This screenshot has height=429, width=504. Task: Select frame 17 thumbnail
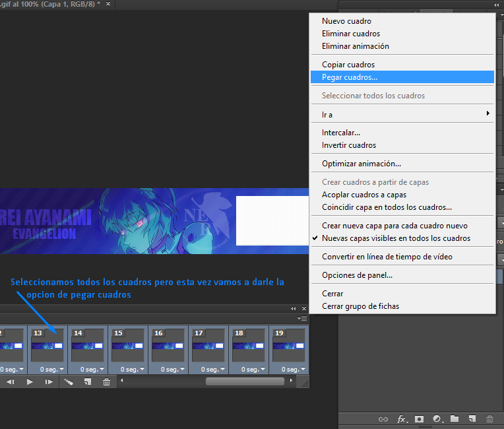pos(208,346)
